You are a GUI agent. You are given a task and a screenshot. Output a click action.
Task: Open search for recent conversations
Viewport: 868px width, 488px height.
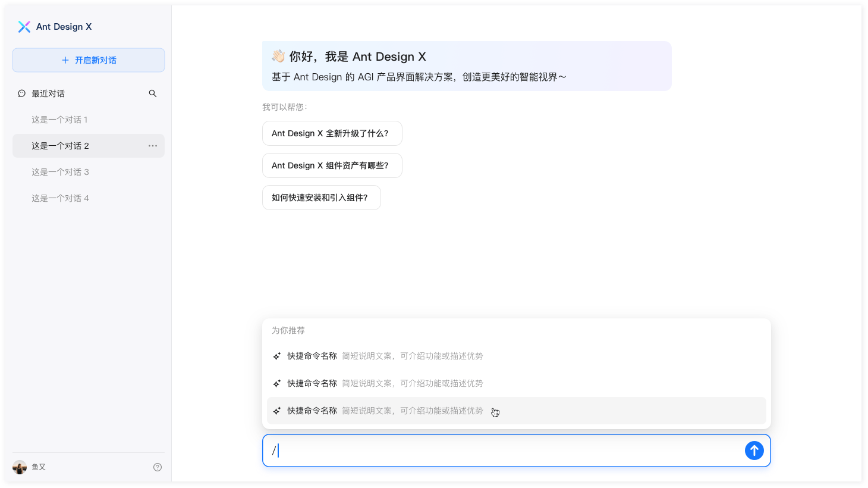(x=153, y=93)
